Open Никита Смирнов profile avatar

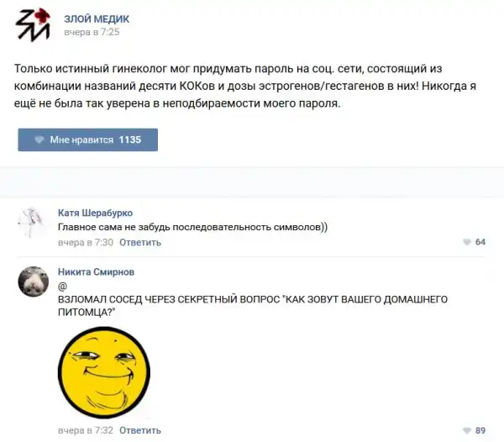point(33,282)
